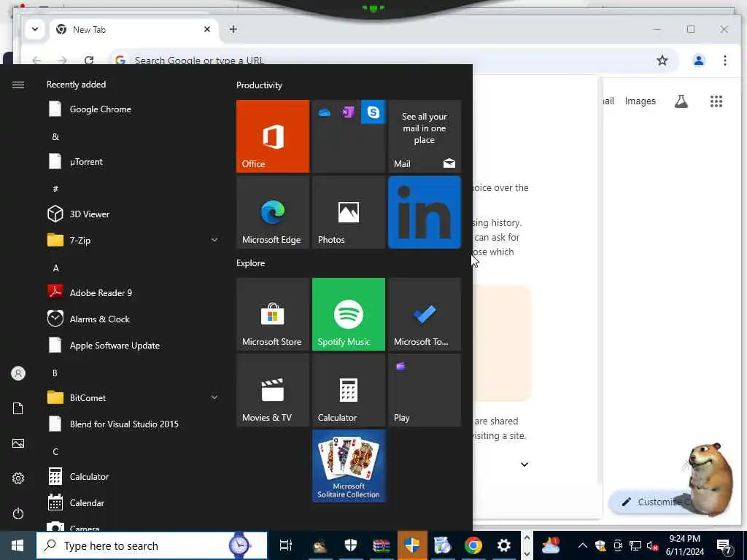The image size is (747, 560).
Task: Focus the taskbar search box
Action: pos(152,545)
